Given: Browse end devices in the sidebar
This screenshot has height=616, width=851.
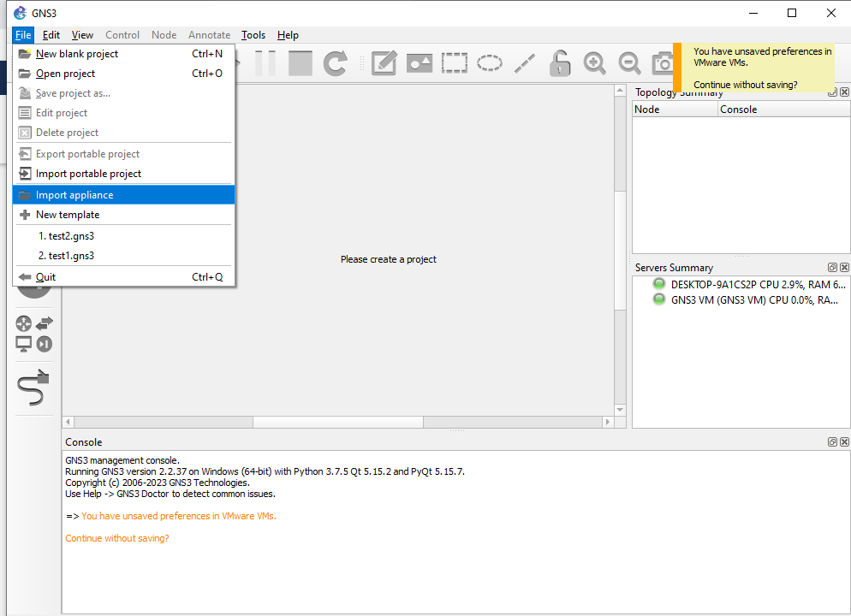Looking at the screenshot, I should pyautogui.click(x=24, y=343).
